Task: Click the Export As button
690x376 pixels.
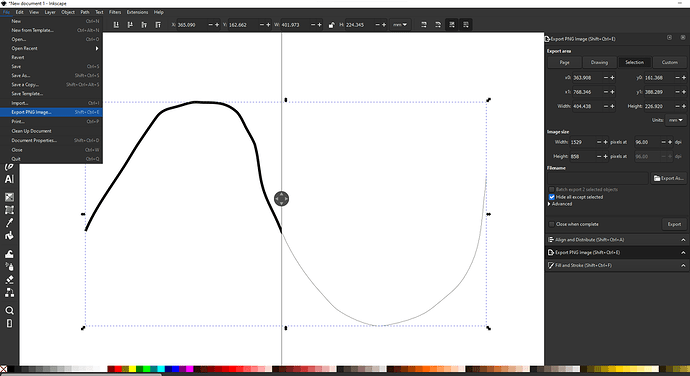Action: tap(669, 178)
